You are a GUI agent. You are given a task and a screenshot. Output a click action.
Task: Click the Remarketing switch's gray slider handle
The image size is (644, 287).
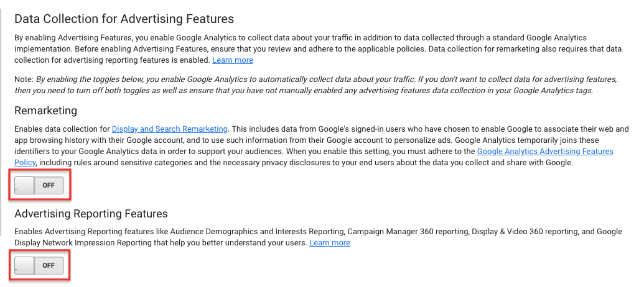tap(25, 185)
